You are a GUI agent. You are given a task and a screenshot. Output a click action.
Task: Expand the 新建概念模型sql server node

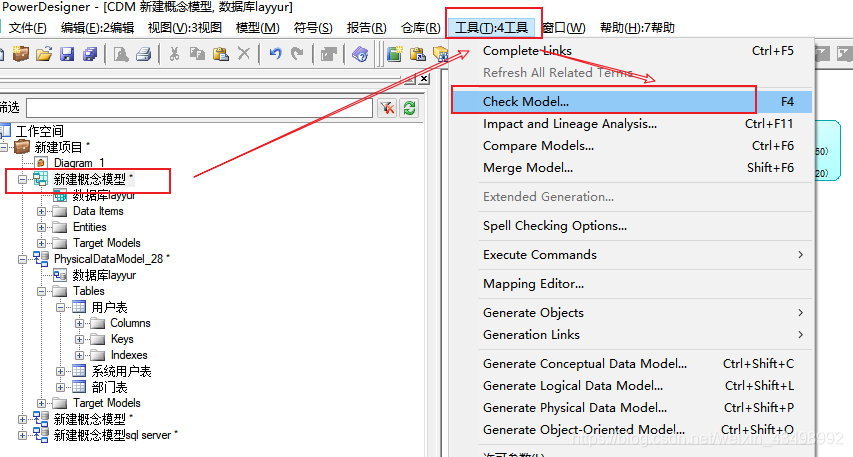coord(22,435)
